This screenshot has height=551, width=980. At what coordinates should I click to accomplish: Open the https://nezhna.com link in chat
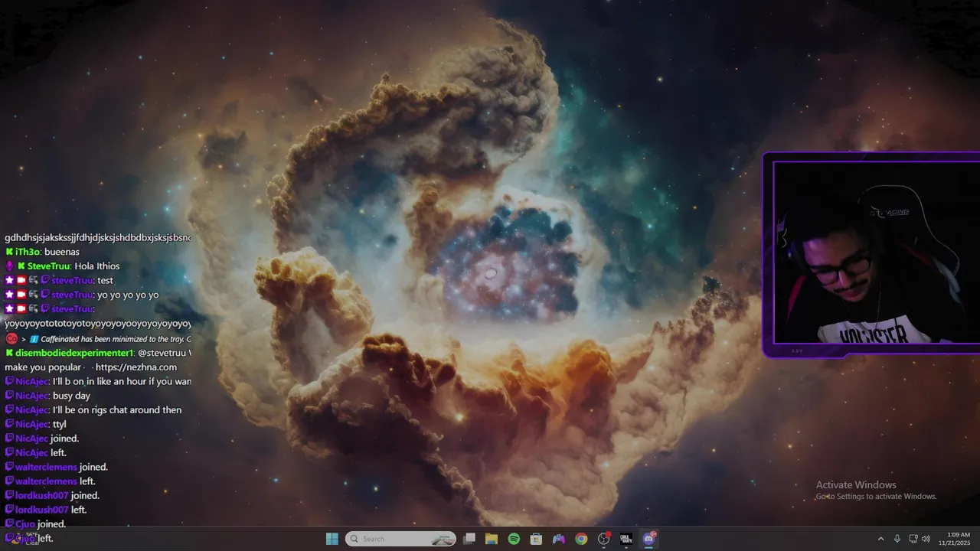136,367
